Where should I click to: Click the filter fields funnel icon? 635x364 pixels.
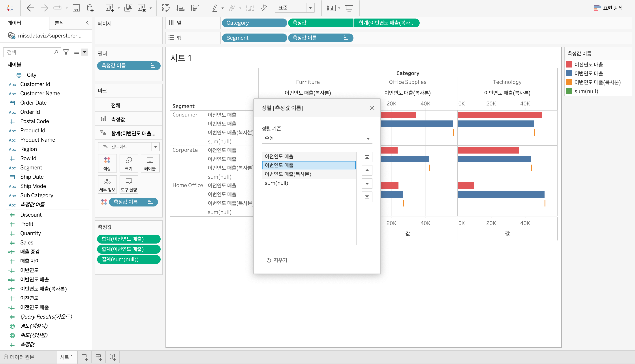click(66, 52)
